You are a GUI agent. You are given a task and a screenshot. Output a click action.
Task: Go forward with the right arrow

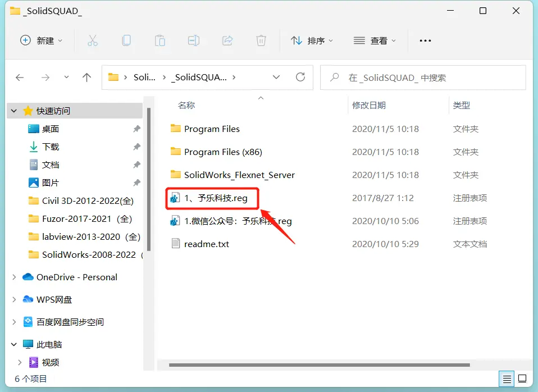[45, 78]
